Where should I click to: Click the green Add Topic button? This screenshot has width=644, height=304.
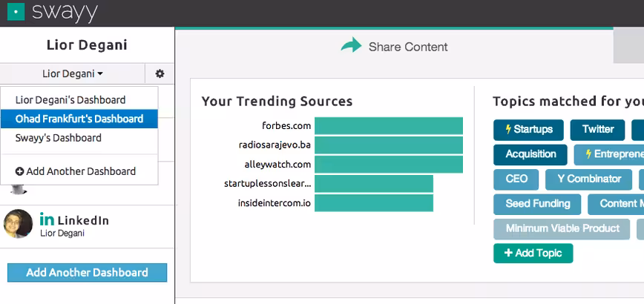click(x=533, y=253)
